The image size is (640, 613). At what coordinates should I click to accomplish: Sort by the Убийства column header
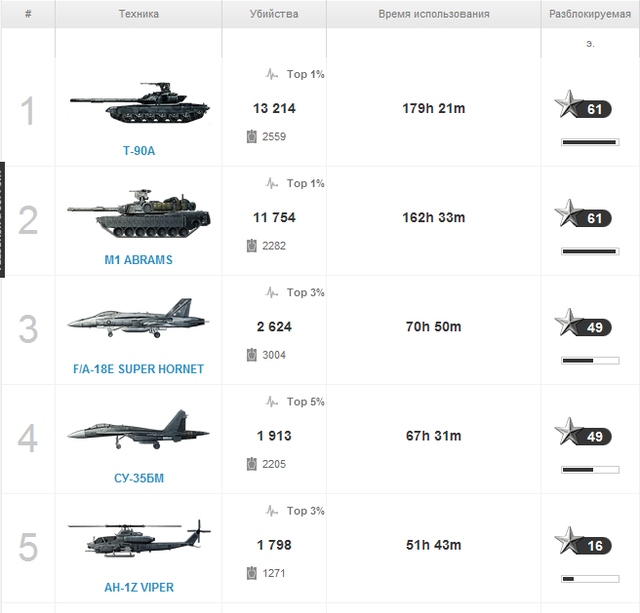click(274, 14)
